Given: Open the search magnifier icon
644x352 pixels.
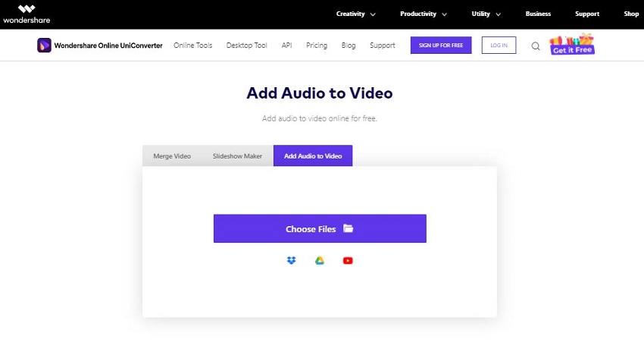Looking at the screenshot, I should (x=536, y=46).
